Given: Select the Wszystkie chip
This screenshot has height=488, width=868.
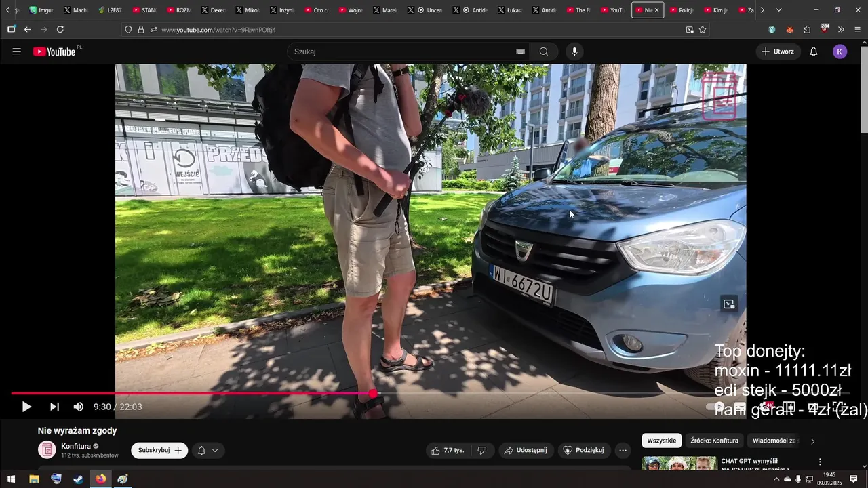Looking at the screenshot, I should [662, 441].
